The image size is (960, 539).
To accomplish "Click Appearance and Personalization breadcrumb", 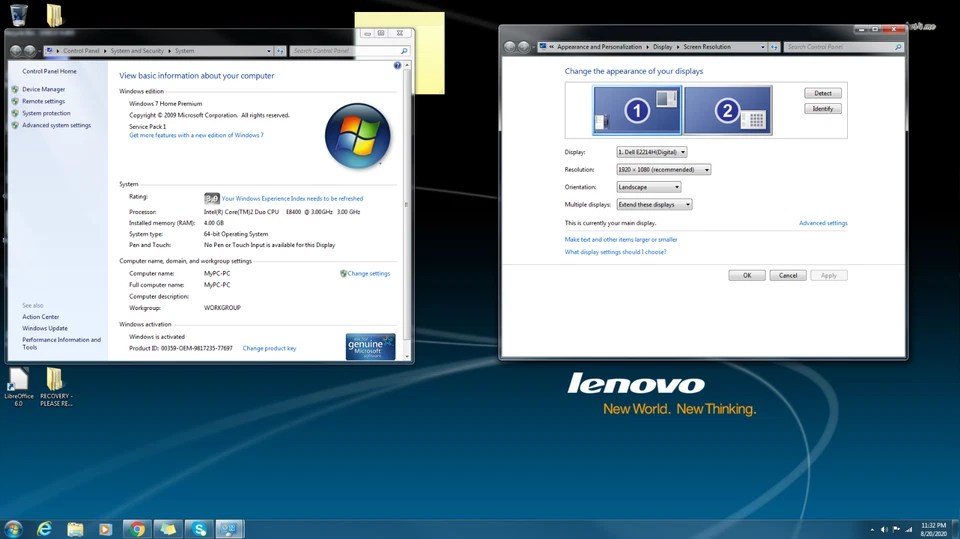I will coord(599,47).
